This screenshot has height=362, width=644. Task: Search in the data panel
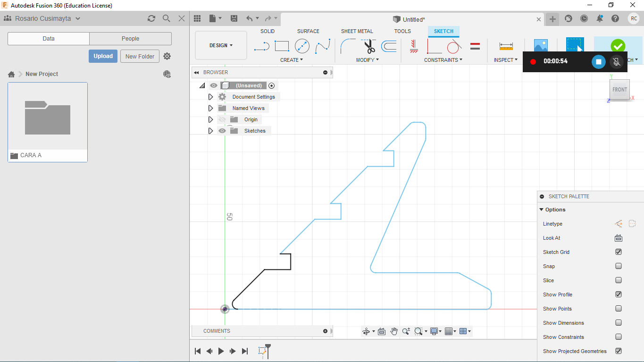coord(167,18)
